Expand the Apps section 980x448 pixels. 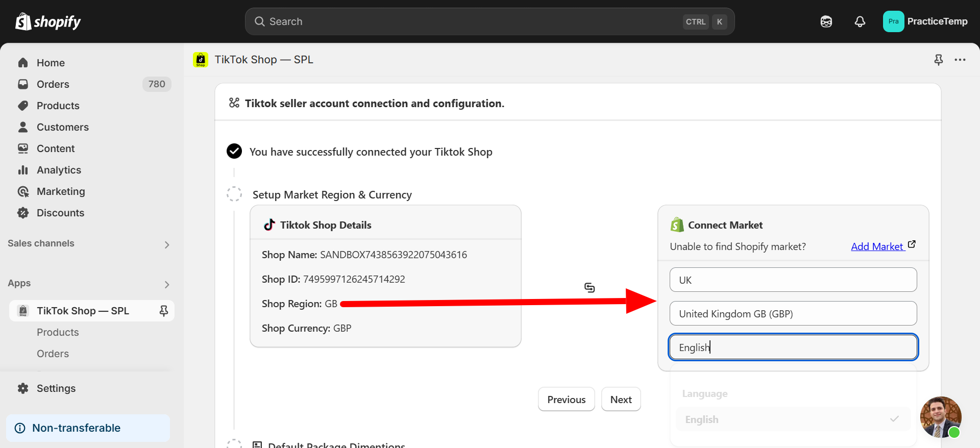167,285
